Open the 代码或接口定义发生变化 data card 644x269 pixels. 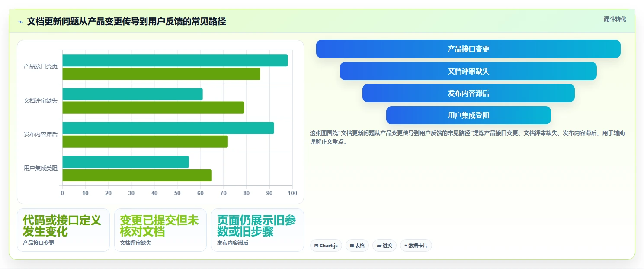click(x=63, y=230)
